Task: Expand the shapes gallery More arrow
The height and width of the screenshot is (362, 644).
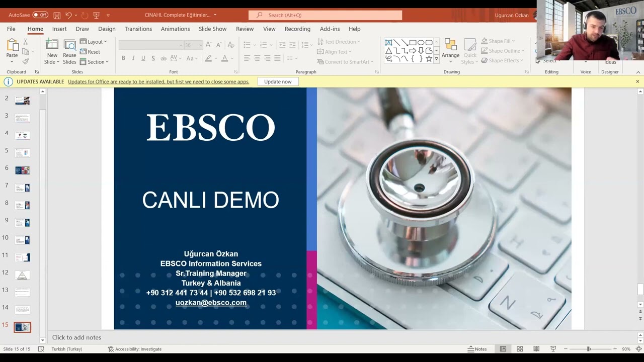Action: click(x=436, y=59)
